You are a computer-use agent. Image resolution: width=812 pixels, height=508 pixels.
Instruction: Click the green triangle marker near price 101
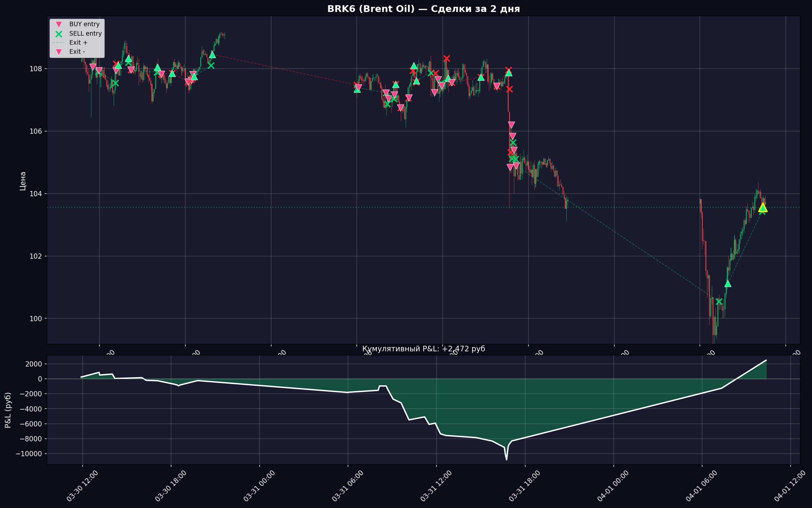point(728,284)
